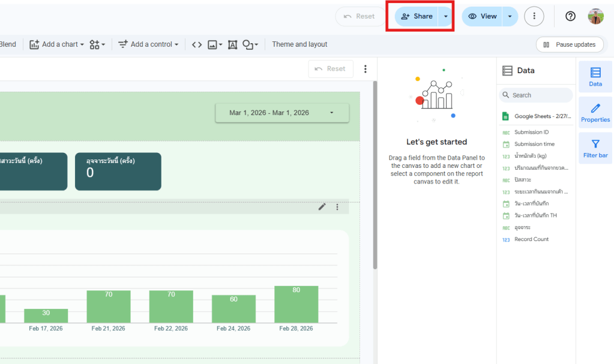The height and width of the screenshot is (364, 614).
Task: Click the three-dot menu above the bar chart
Action: tap(337, 207)
